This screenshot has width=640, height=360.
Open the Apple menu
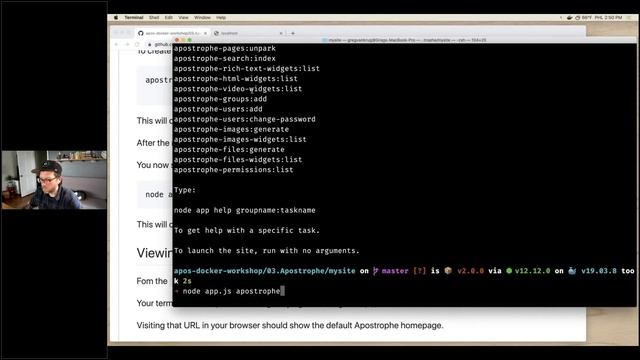point(116,18)
